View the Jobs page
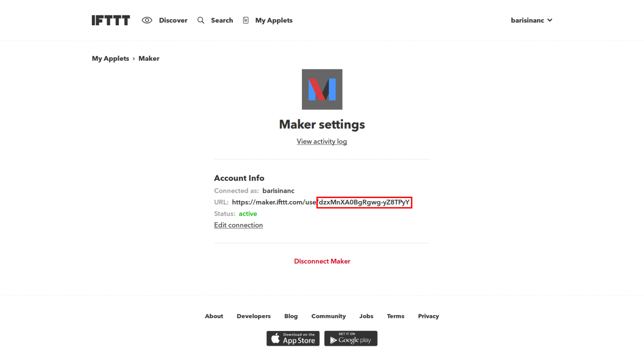The image size is (644, 361). tap(366, 316)
